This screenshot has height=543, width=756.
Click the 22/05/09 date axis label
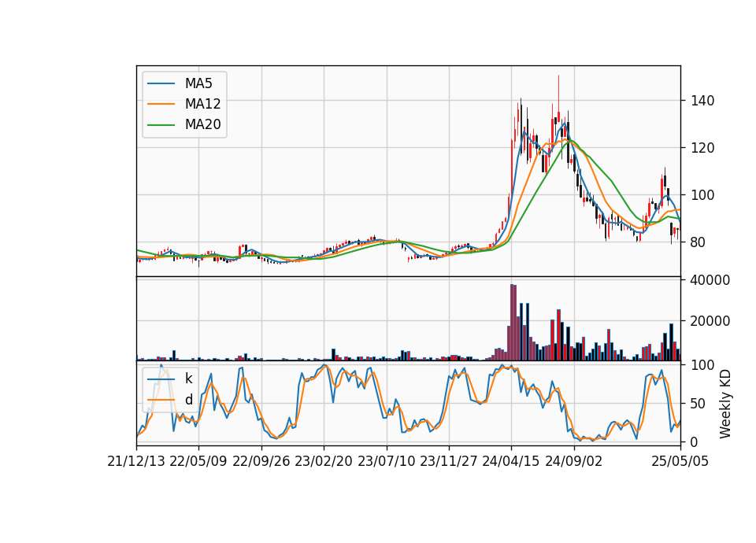(198, 461)
